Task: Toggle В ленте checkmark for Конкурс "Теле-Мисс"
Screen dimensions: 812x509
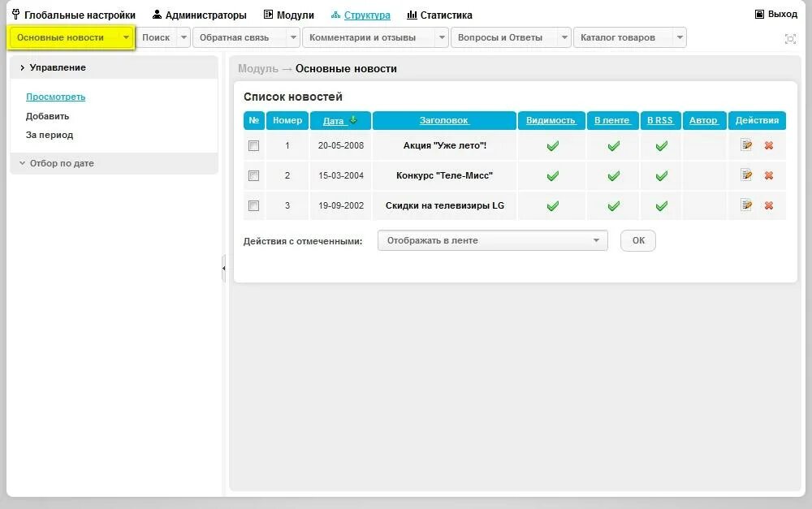Action: click(x=614, y=176)
